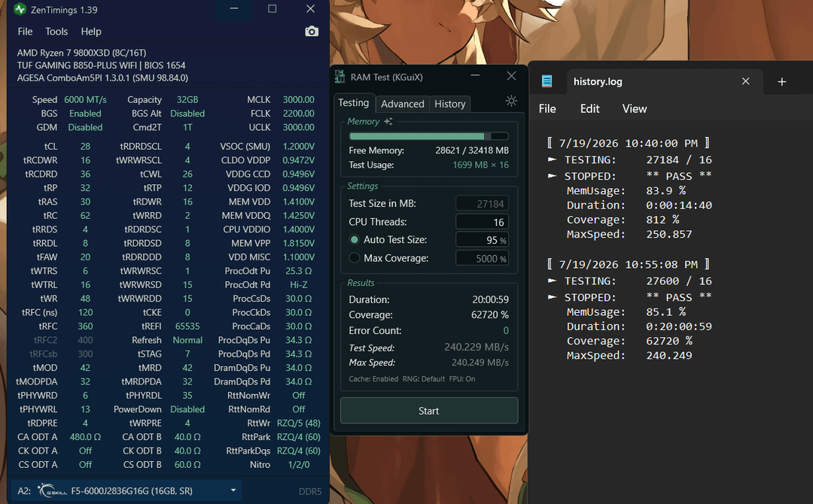The height and width of the screenshot is (504, 813).
Task: Click the Coverage value 62720 % in Results
Action: point(489,315)
